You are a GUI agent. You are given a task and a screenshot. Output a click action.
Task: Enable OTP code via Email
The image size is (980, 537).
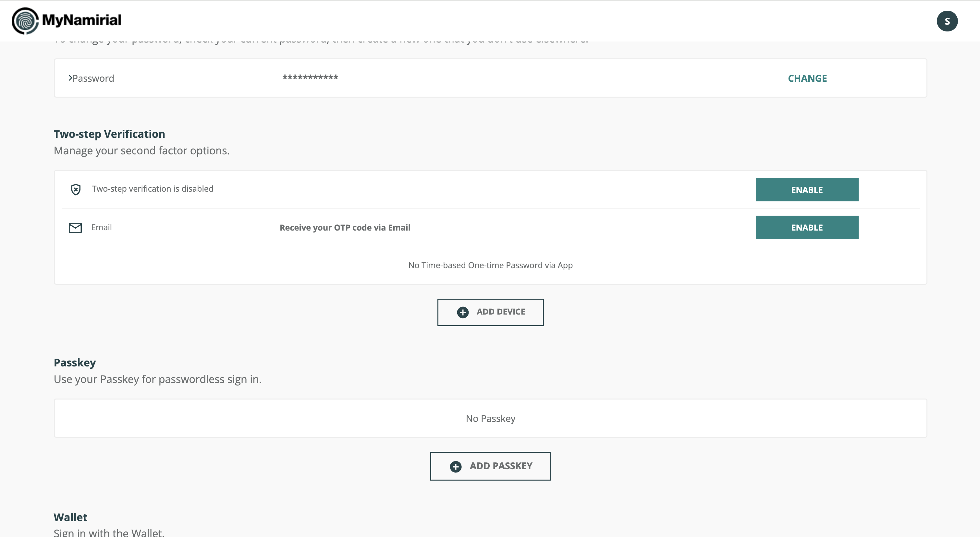click(x=807, y=227)
